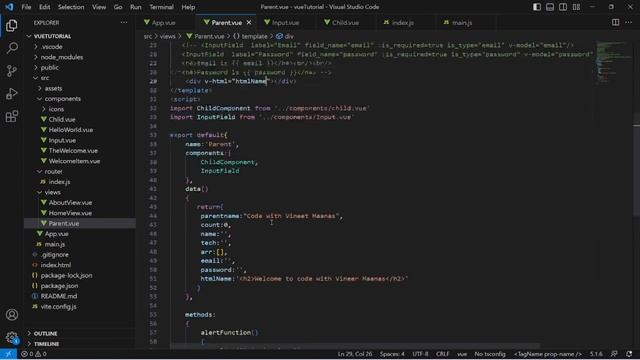640x360 pixels.
Task: Open the Manage gear icon
Action: (12, 338)
